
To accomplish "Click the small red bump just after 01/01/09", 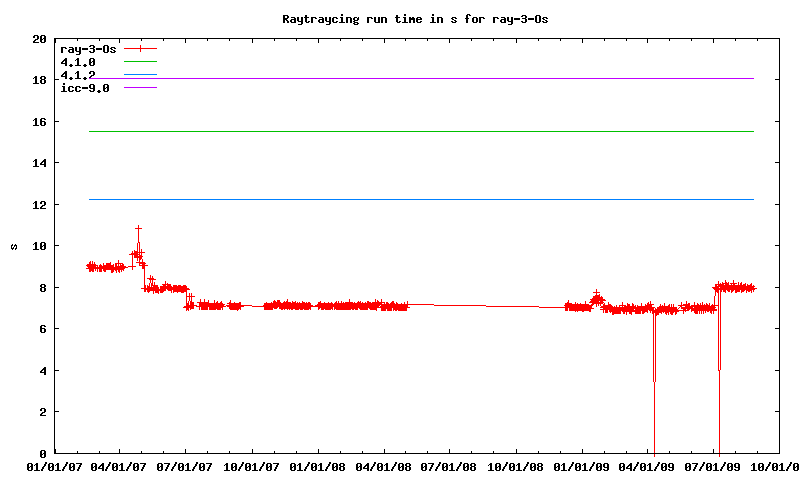I will pos(596,296).
